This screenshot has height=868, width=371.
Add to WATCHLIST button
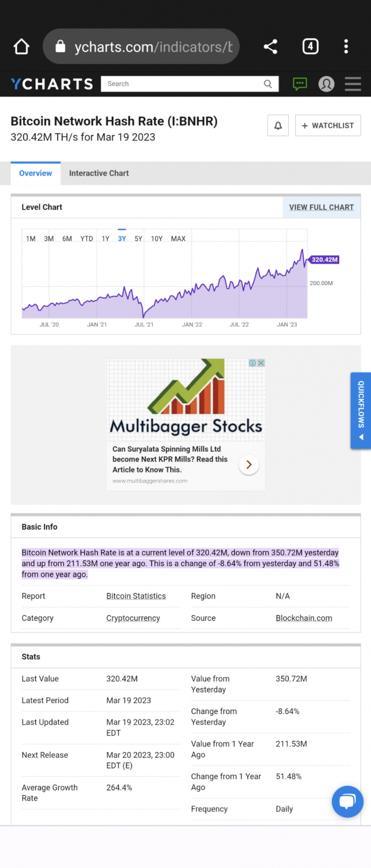pos(328,126)
